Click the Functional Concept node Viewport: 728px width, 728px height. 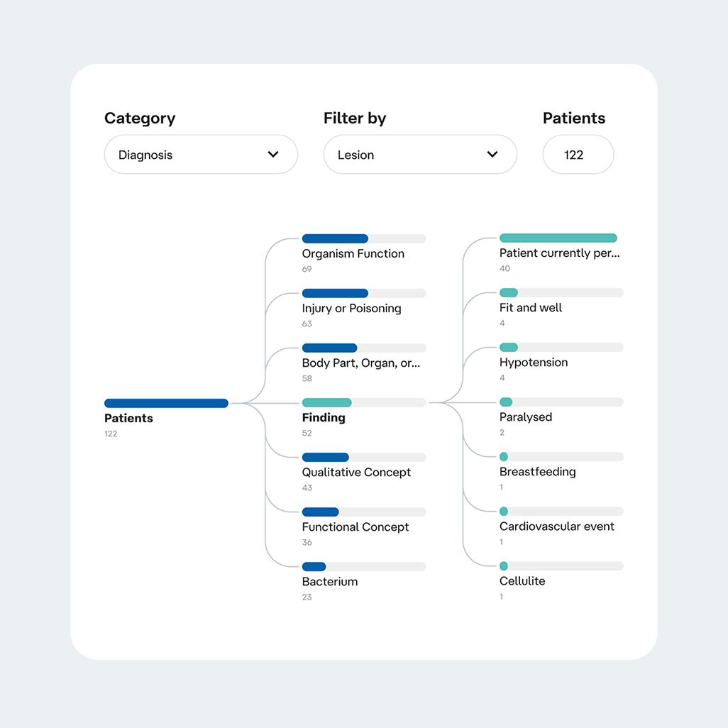[x=355, y=526]
